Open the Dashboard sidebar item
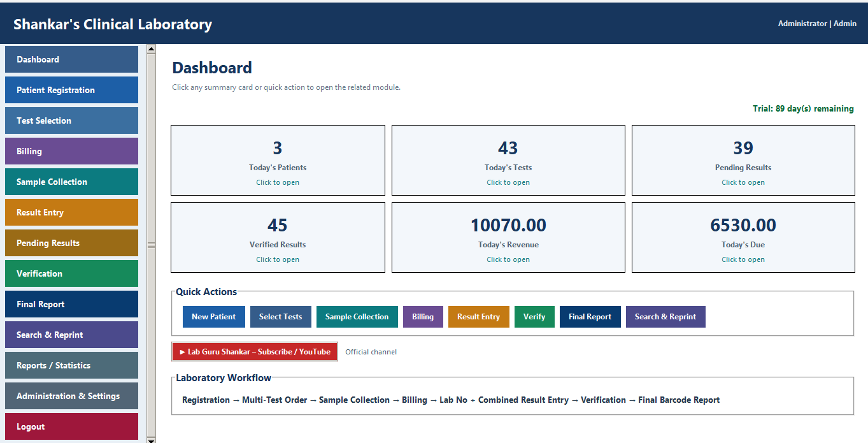This screenshot has height=443, width=868. [71, 59]
